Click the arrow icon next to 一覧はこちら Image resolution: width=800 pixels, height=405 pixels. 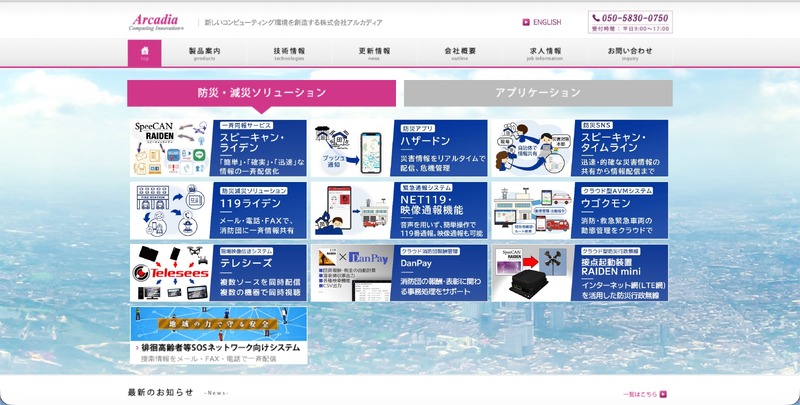click(663, 394)
